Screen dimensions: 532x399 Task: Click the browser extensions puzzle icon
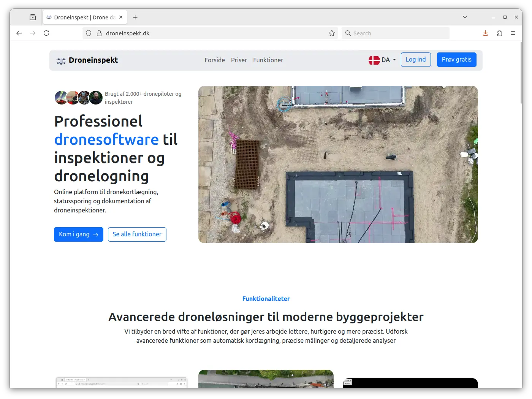tap(500, 33)
